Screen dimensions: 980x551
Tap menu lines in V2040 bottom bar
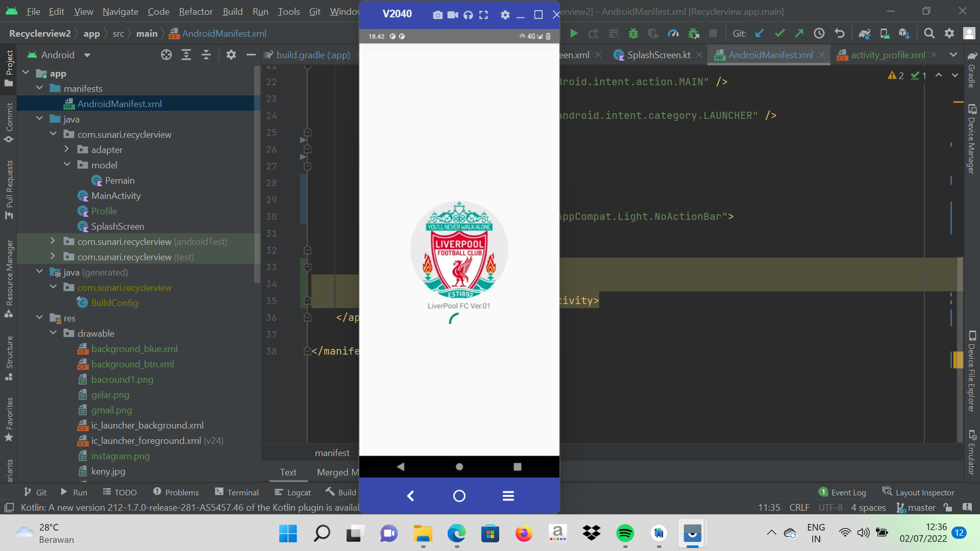pyautogui.click(x=508, y=496)
